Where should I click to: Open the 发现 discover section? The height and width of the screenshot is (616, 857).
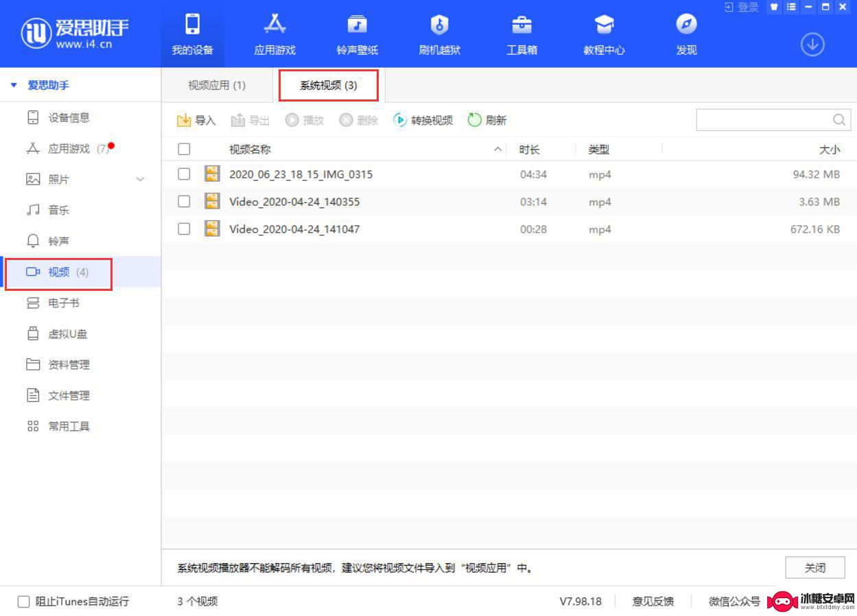[x=686, y=34]
